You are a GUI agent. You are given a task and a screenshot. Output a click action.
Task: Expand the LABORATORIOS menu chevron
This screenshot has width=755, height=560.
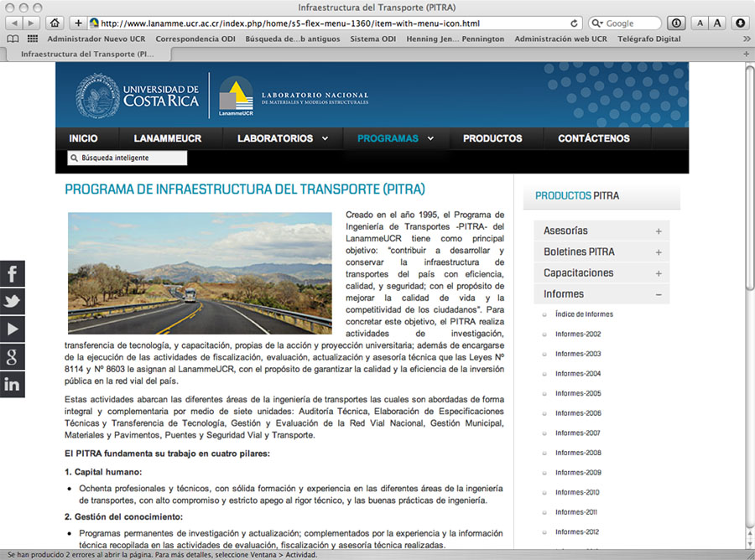pos(325,138)
